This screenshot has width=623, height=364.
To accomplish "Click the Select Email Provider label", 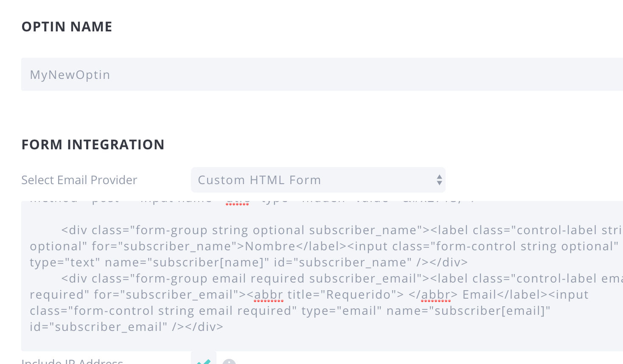I will [x=79, y=180].
